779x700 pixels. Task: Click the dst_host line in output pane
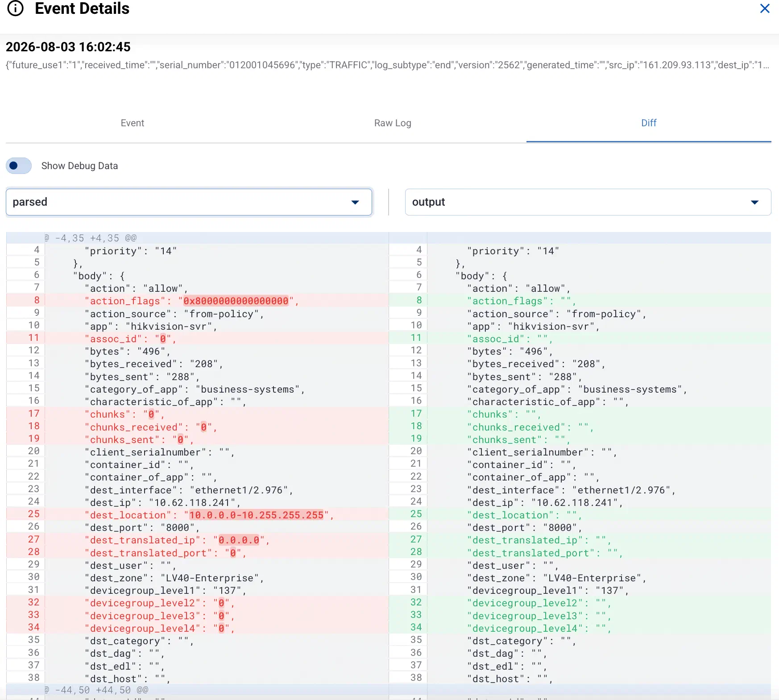pyautogui.click(x=580, y=679)
